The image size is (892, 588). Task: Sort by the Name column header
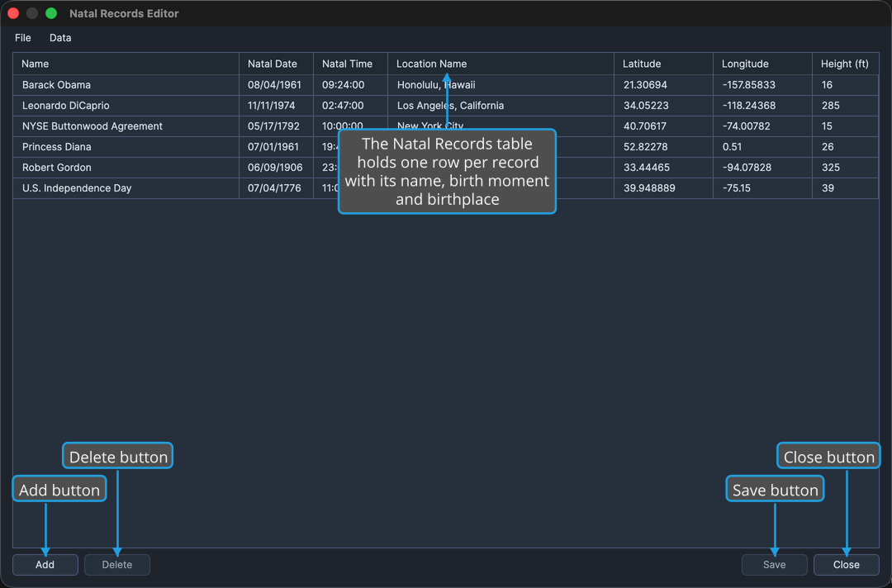[x=126, y=64]
